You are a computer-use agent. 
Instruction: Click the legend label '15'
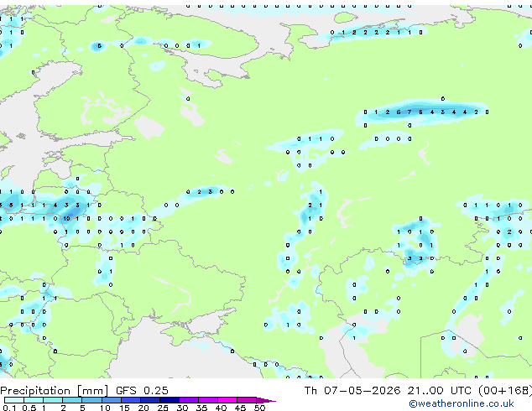click(x=124, y=408)
